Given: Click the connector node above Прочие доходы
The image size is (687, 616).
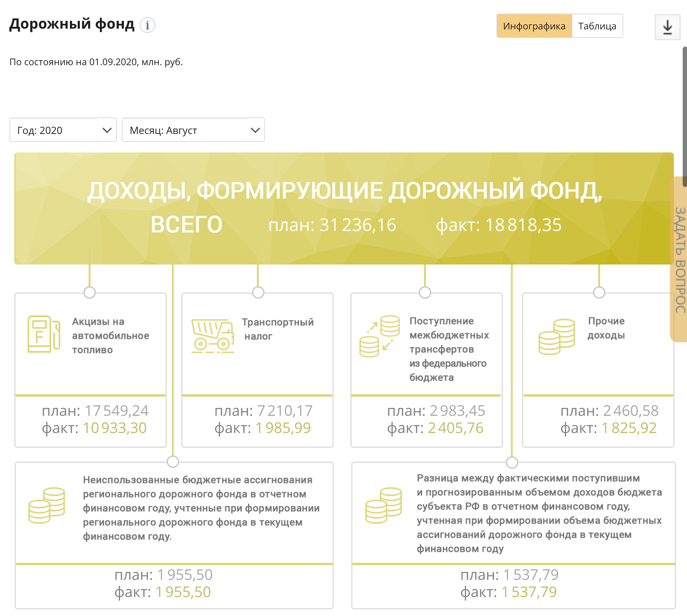Looking at the screenshot, I should point(599,292).
